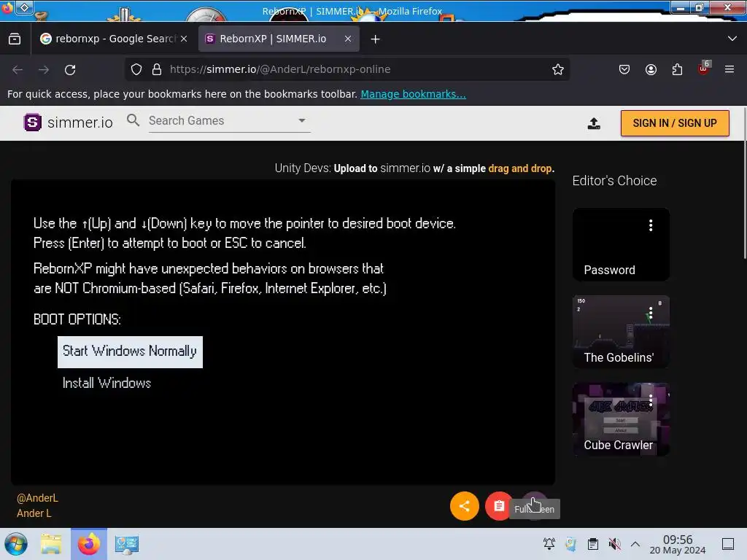Screen dimensions: 747x560
Task: Click SIGN IN / SIGN UP button
Action: [675, 123]
